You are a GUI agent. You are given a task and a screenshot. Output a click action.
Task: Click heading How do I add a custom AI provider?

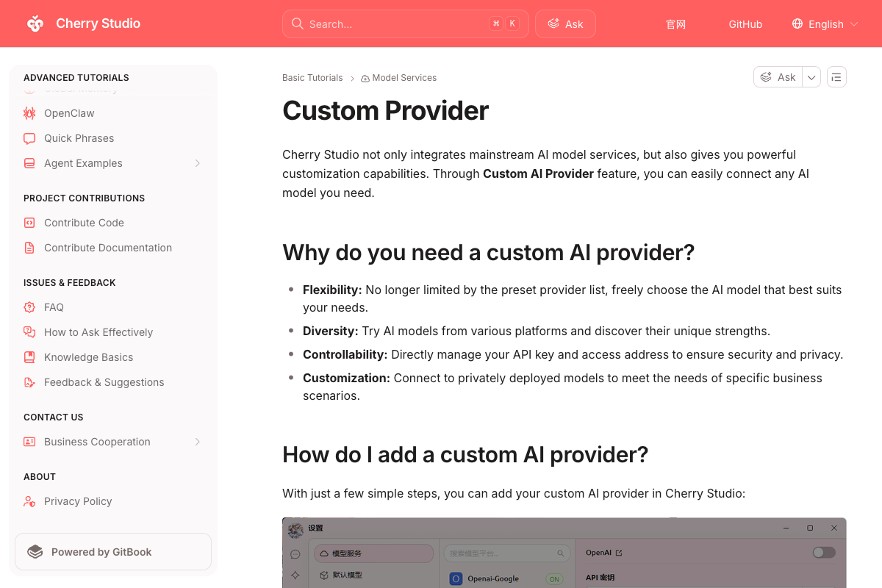tap(465, 454)
